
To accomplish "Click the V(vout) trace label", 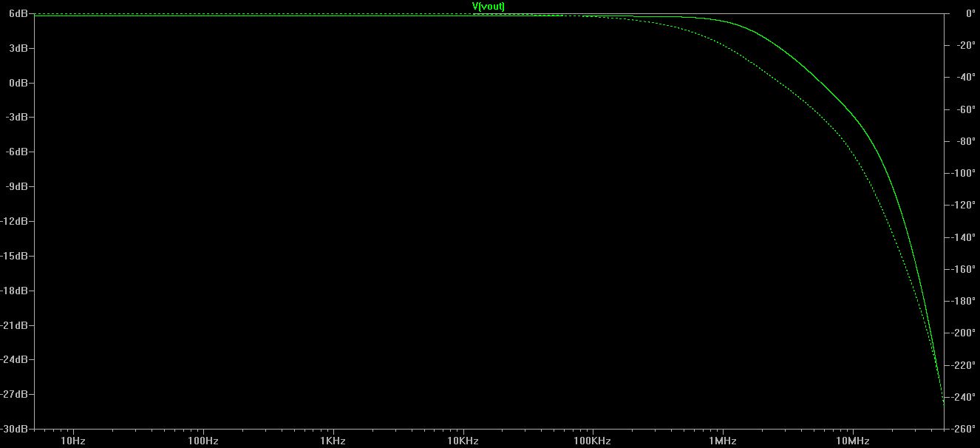I will 489,7.
